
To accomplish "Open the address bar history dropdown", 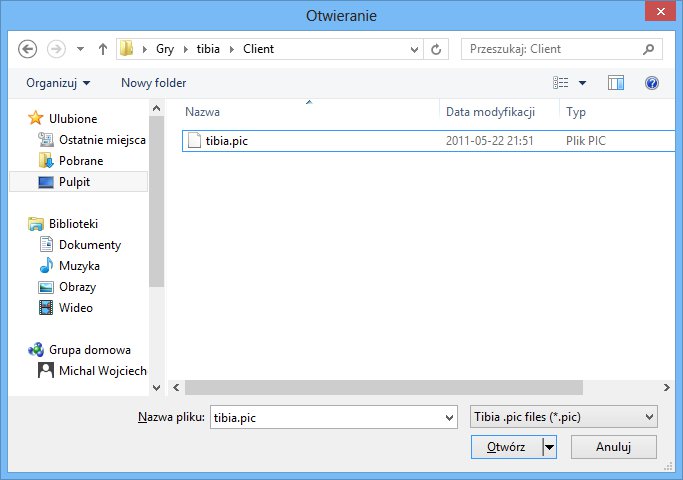I will [414, 49].
